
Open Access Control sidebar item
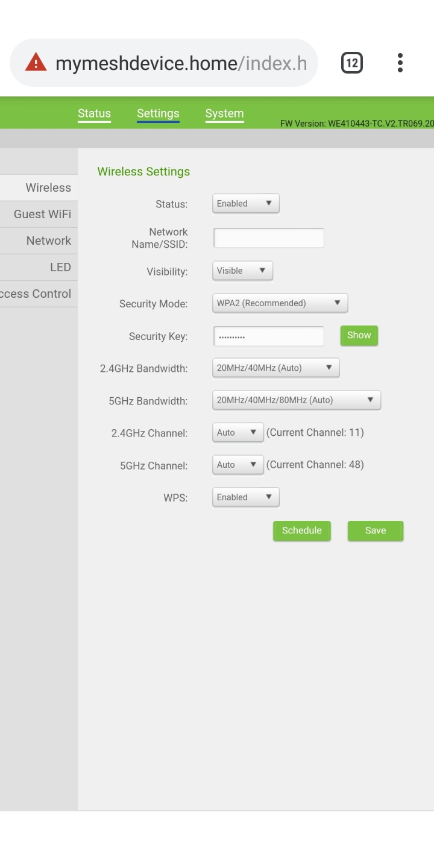[x=39, y=294]
